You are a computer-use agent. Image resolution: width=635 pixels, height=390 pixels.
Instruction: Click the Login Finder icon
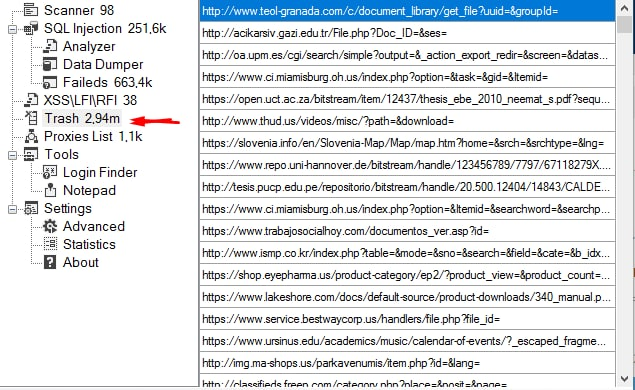tap(50, 172)
